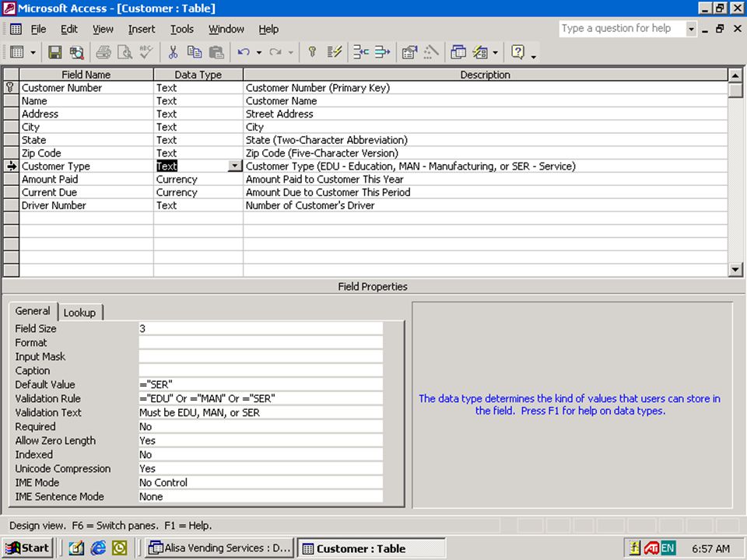Viewport: 747px width, 560px height.
Task: Click the Datasheet View toolbar icon
Action: 17,52
